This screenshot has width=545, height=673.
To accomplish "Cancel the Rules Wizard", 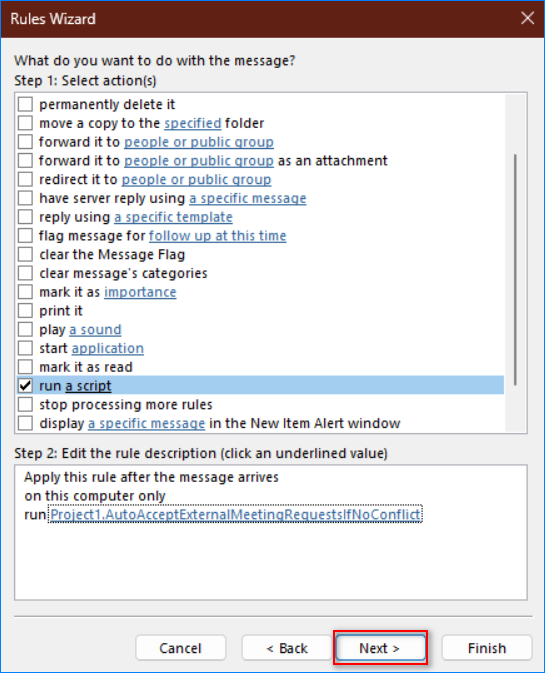I will tap(180, 648).
